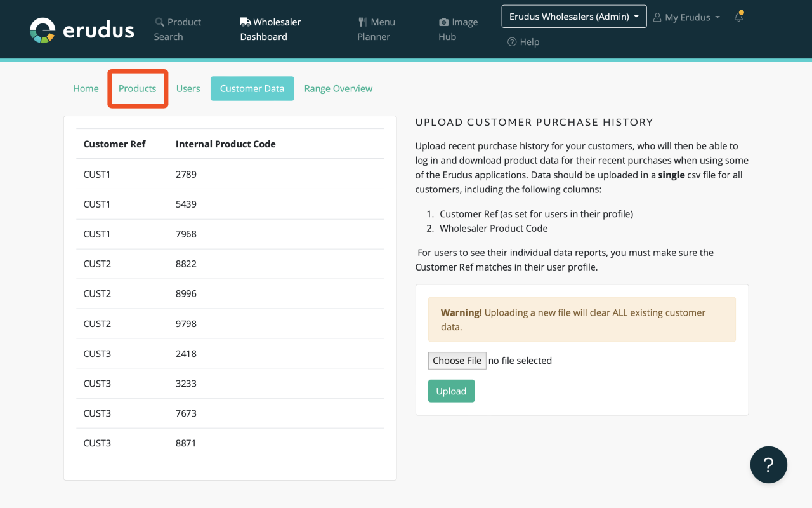Click the Erudus logo
This screenshot has width=812, height=508.
81,29
